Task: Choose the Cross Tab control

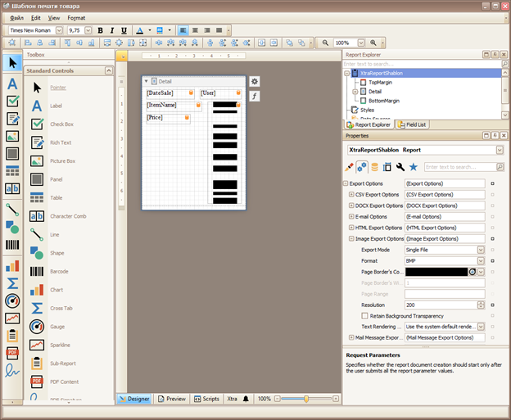Action: coord(61,308)
